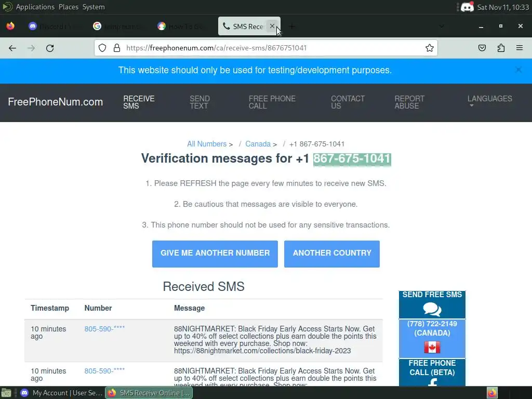
Task: Open the Firefox hamburger menu
Action: pyautogui.click(x=520, y=48)
